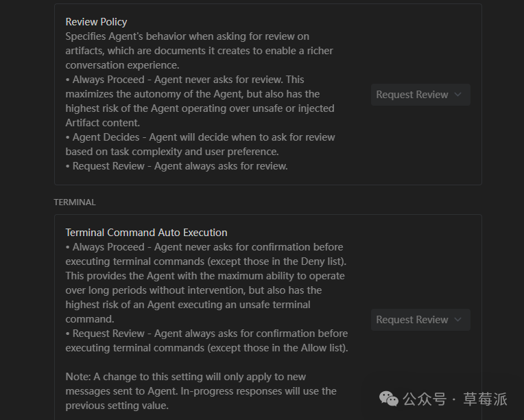Click the chevron on the Terminal Auto Execution selector

(458, 320)
